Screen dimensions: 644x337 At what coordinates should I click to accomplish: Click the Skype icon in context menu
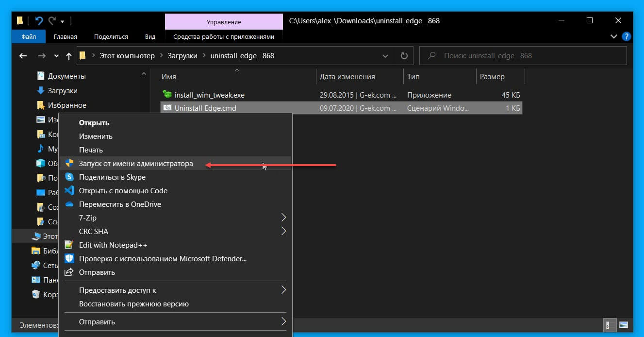[x=69, y=177]
